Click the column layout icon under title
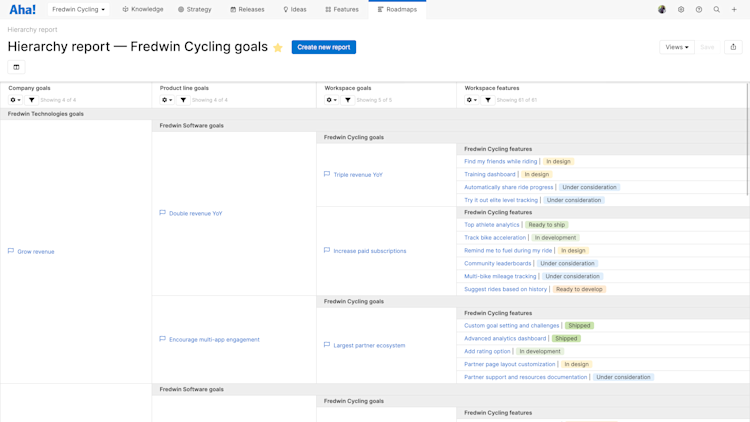The height and width of the screenshot is (422, 750). [x=16, y=67]
